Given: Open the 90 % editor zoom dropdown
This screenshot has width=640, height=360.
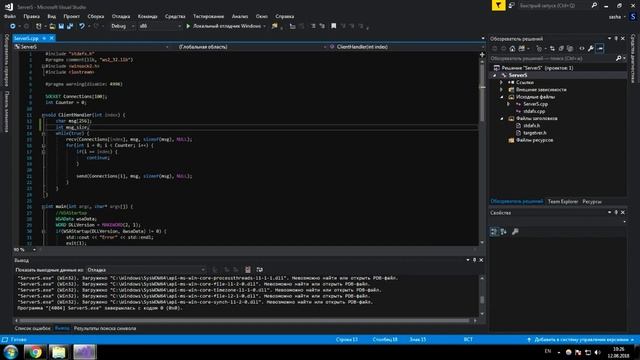Looking at the screenshot, I should click(x=25, y=250).
